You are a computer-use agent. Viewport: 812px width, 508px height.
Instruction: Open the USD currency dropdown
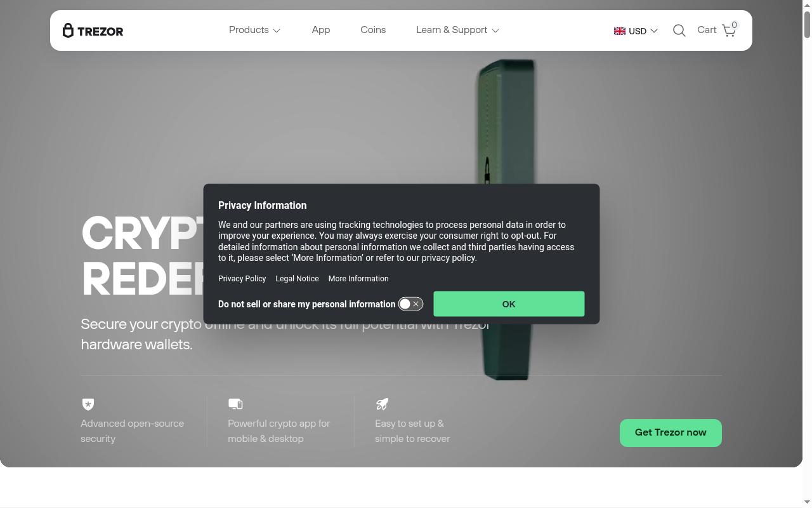636,31
